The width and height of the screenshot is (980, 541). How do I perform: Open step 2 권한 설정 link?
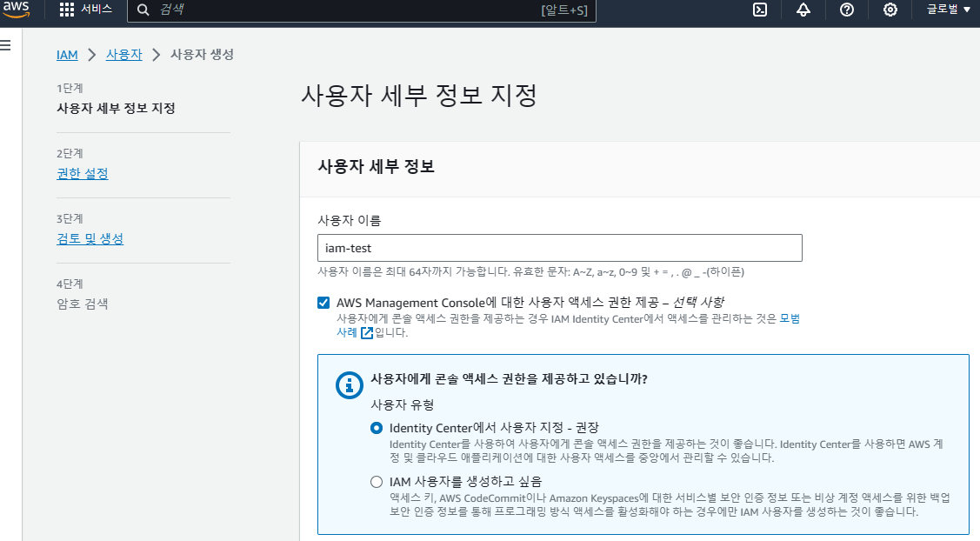tap(83, 173)
